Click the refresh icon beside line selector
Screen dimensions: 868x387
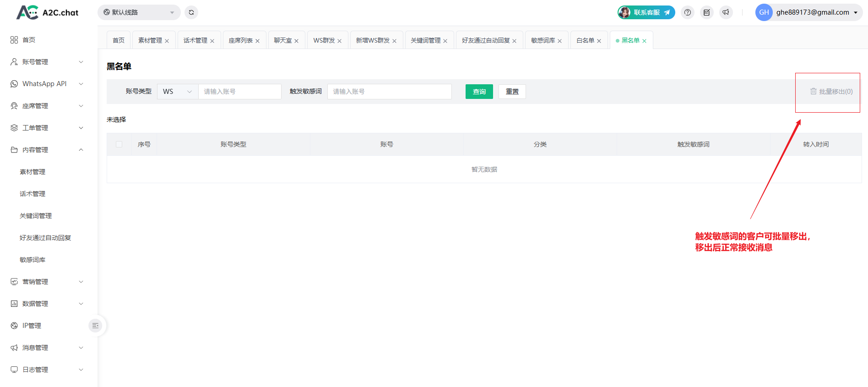[191, 12]
